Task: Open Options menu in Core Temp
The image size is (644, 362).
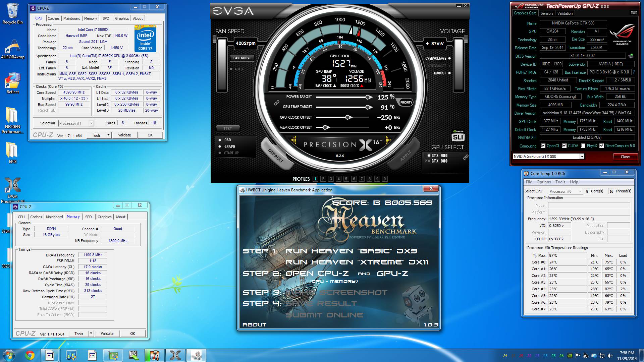Action: coord(543,182)
